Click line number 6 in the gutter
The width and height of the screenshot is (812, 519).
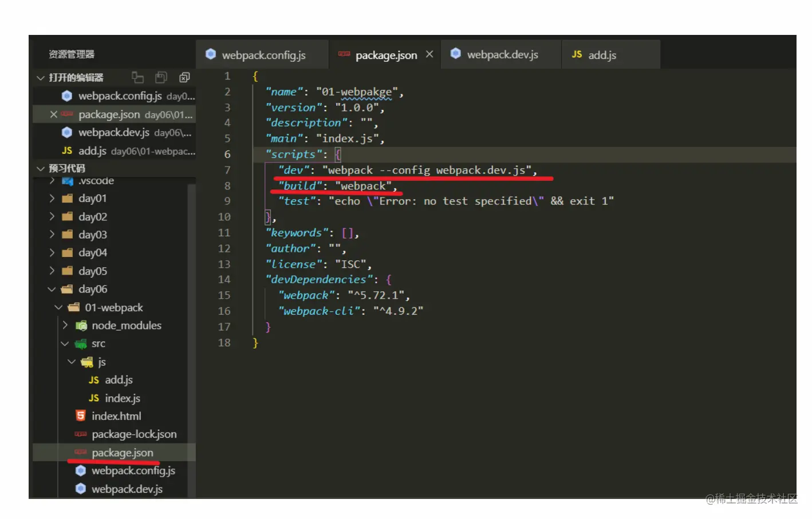click(x=227, y=154)
